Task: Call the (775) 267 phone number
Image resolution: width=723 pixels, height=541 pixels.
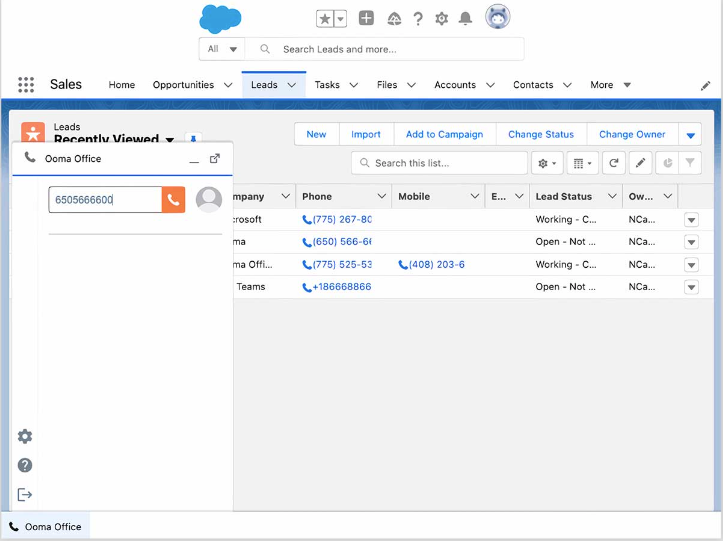Action: pyautogui.click(x=337, y=220)
